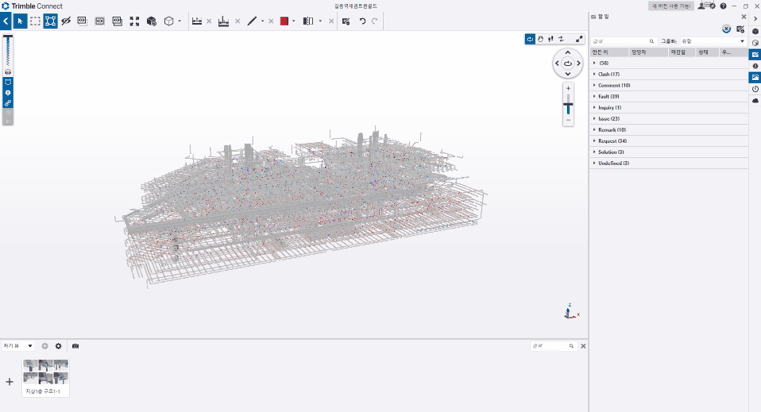Click the eye-slash hide objects icon

click(66, 21)
